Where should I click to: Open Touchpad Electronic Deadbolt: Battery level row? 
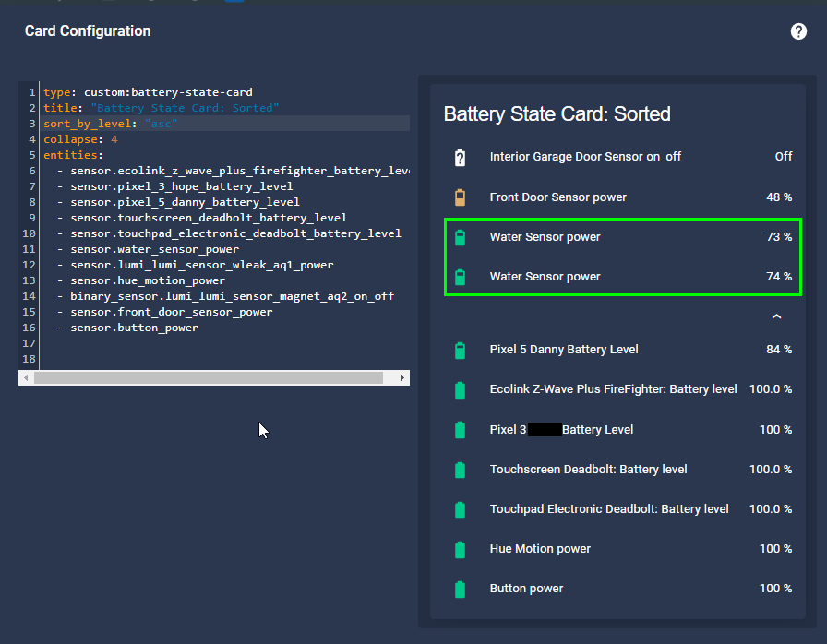click(617, 509)
